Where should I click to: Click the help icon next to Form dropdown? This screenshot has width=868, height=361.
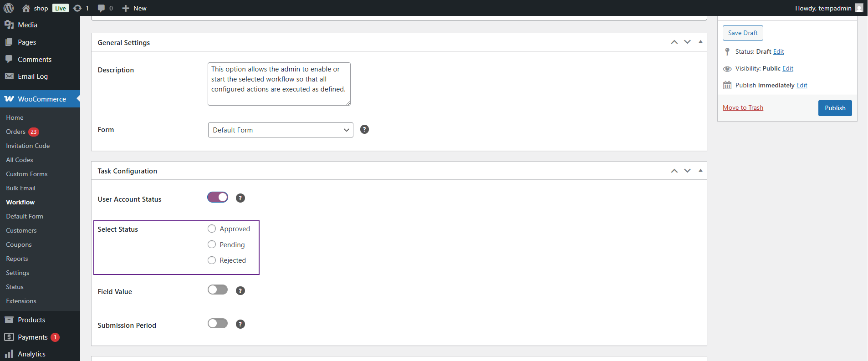(364, 129)
